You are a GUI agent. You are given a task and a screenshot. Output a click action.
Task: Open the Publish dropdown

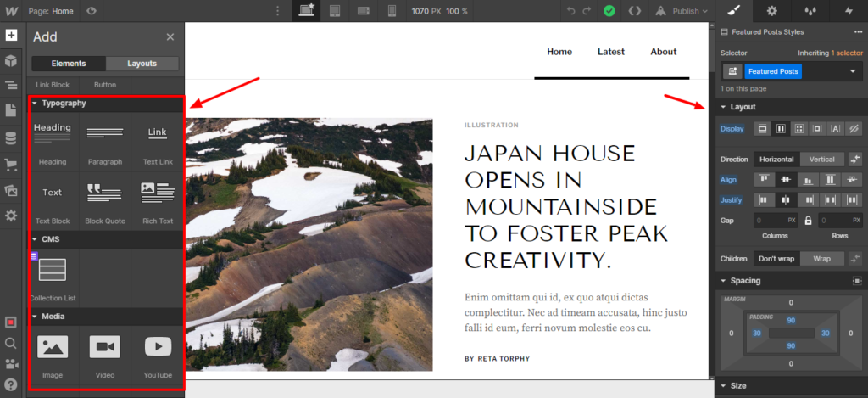coord(686,11)
